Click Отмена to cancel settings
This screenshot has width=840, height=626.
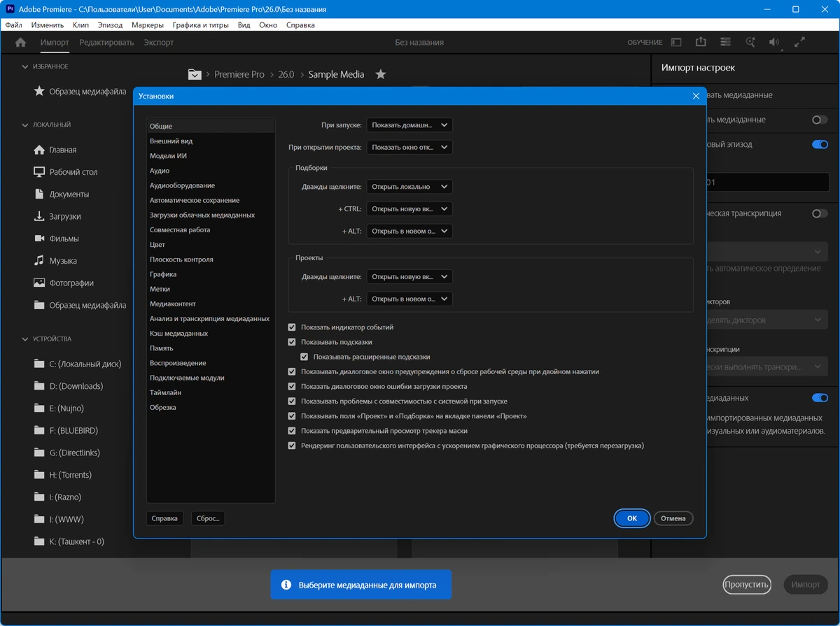click(x=673, y=518)
